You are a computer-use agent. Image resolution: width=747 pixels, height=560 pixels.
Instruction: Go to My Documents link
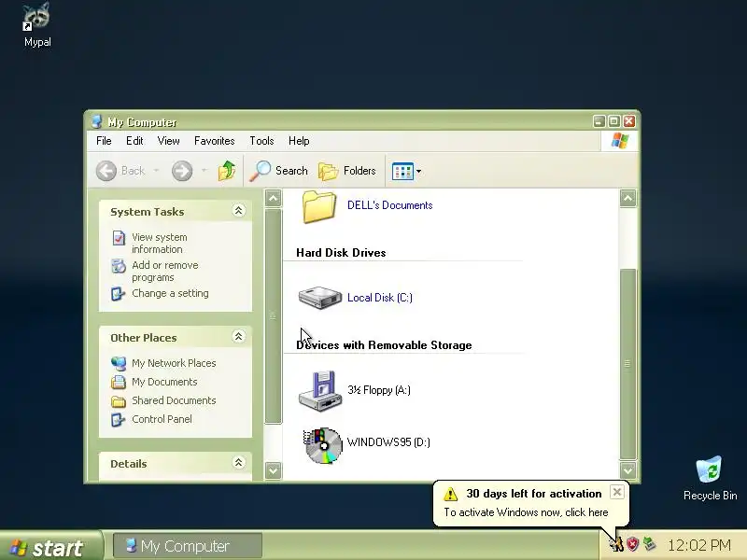click(164, 382)
